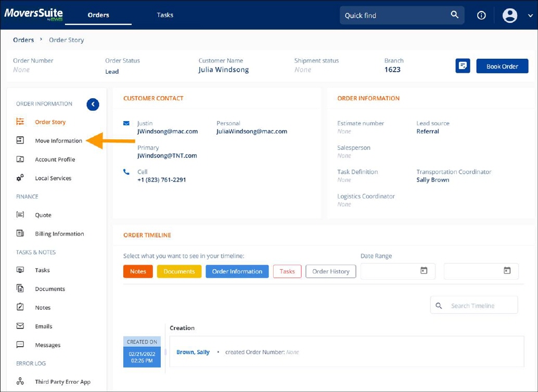Switch to the Tasks tab
The height and width of the screenshot is (392, 538).
tap(165, 15)
